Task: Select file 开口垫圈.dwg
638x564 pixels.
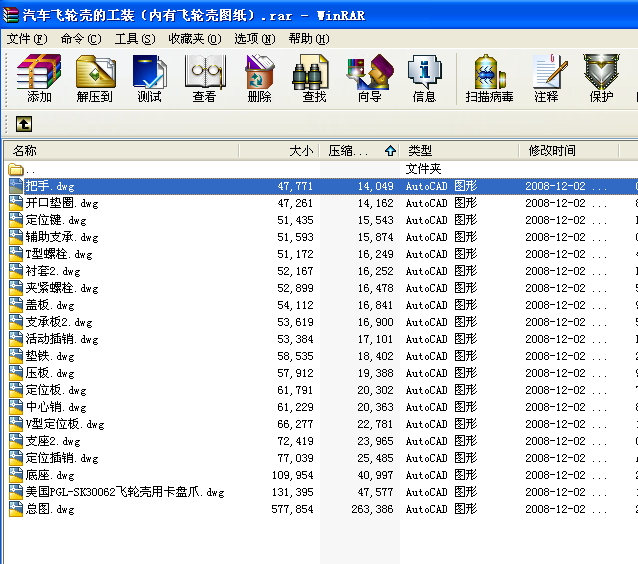Action: tap(62, 203)
